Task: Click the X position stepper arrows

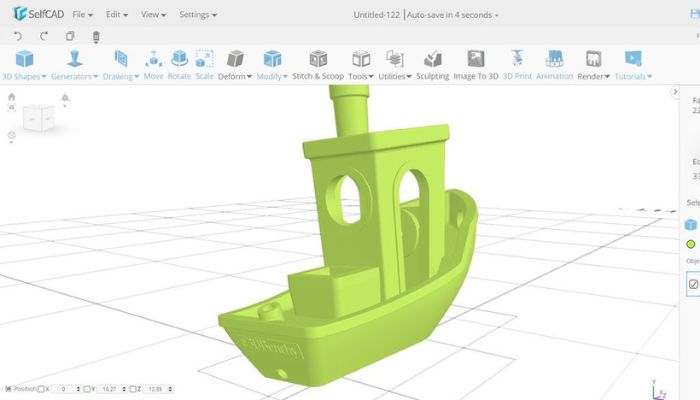Action: [x=79, y=389]
